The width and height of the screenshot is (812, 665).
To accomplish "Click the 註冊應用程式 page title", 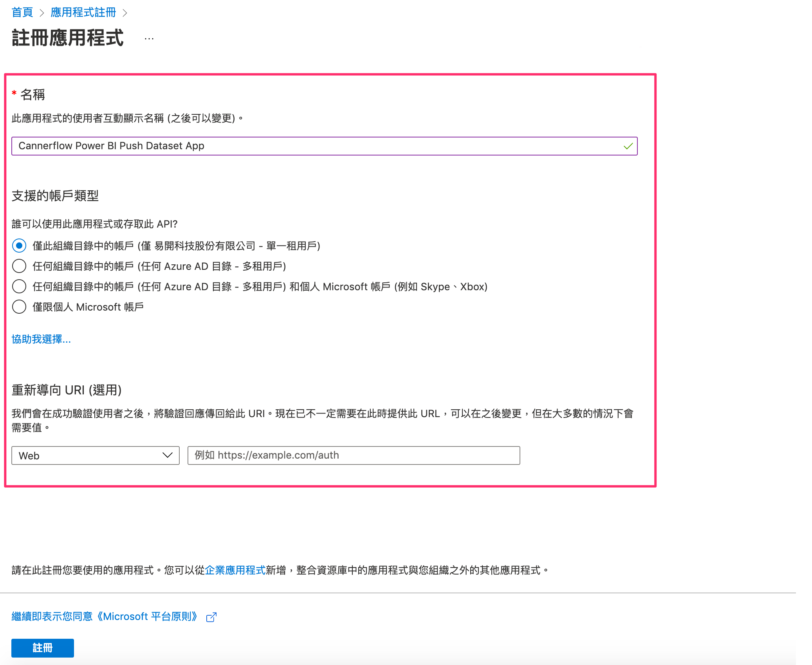I will (68, 38).
